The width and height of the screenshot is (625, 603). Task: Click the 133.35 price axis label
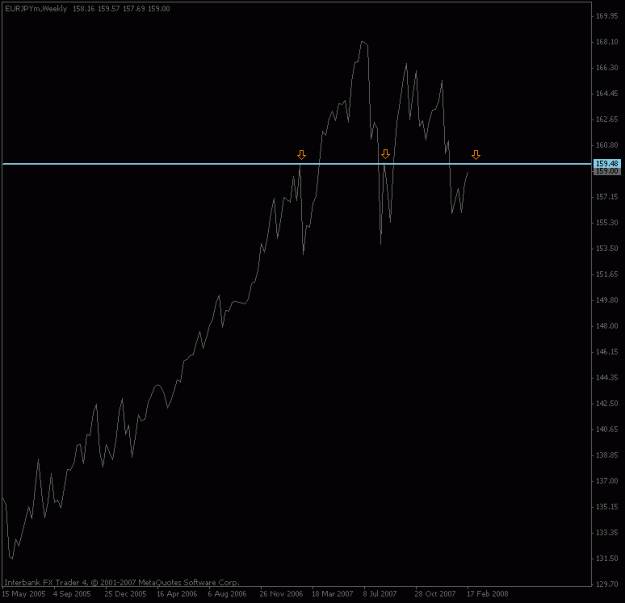click(x=607, y=533)
